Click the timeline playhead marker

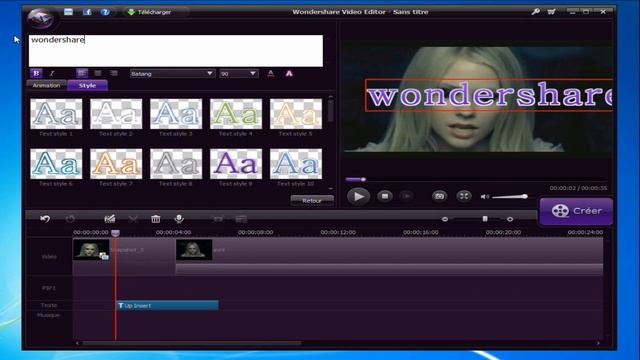click(116, 233)
